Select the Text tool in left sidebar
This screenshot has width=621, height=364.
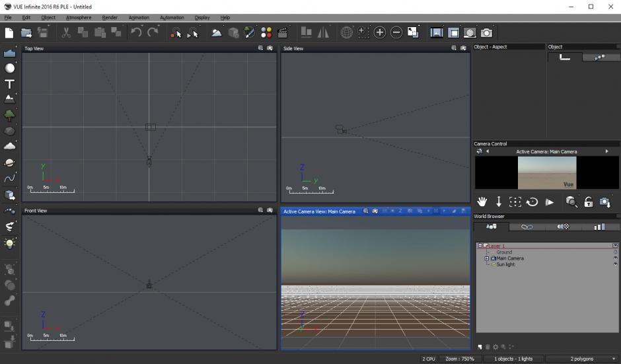coord(9,84)
